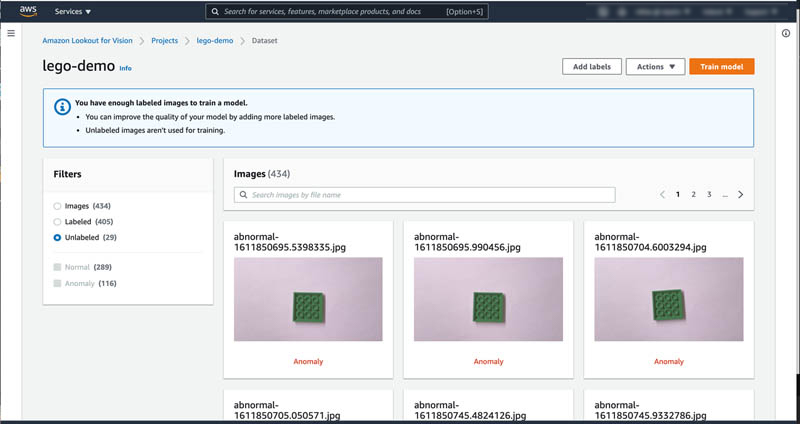The width and height of the screenshot is (800, 424).
Task: Focus the AWS services search field
Action: tap(347, 11)
